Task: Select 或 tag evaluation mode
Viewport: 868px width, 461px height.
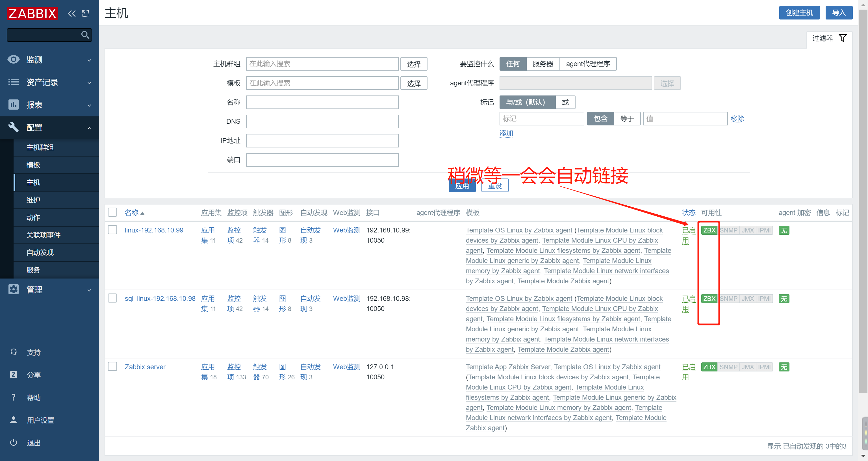Action: [x=565, y=102]
